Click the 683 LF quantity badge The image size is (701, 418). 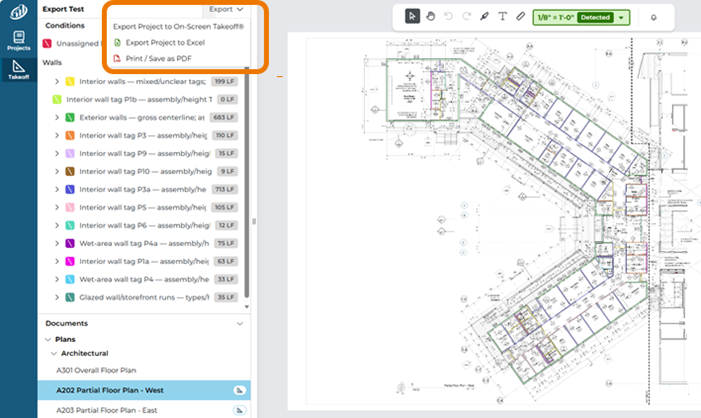(x=224, y=118)
